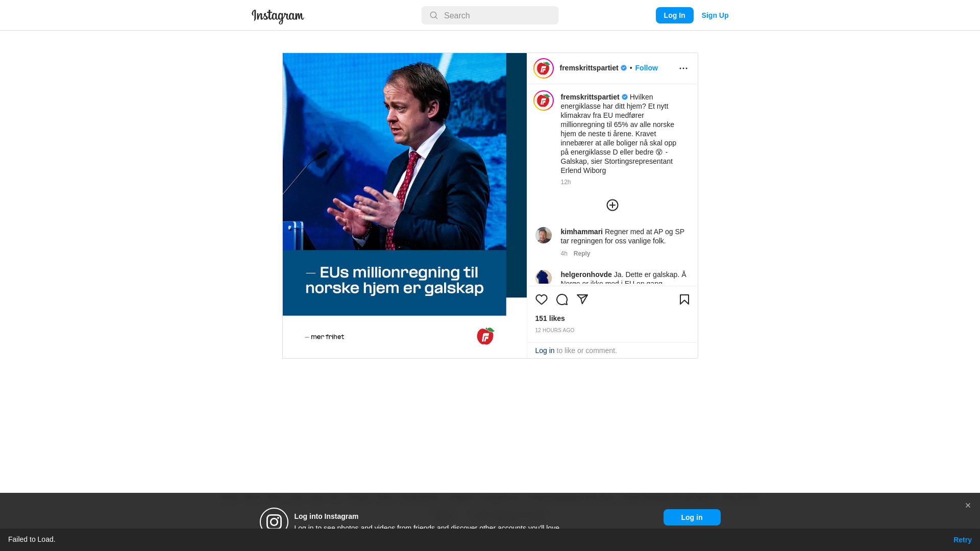Dismiss the login banner with X
This screenshot has height=551, width=980.
click(968, 506)
